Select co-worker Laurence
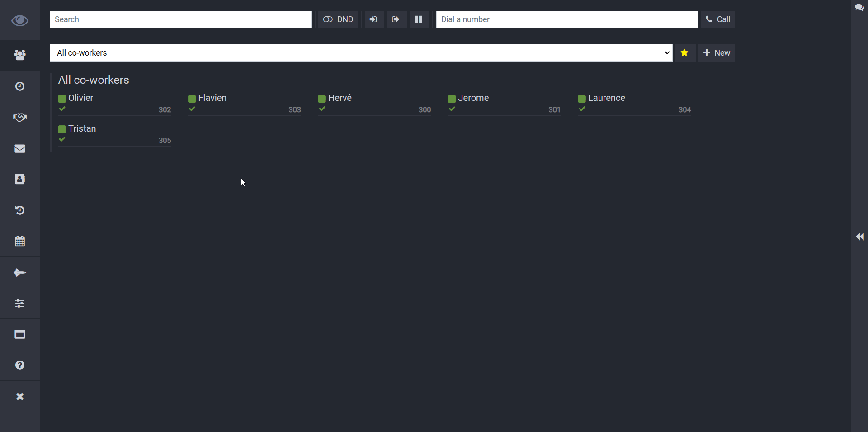Screen dimensions: 868x432 coord(606,98)
